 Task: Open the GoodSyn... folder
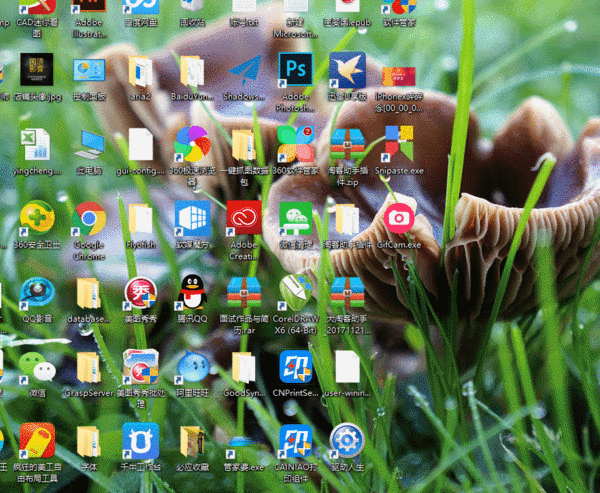tap(244, 367)
